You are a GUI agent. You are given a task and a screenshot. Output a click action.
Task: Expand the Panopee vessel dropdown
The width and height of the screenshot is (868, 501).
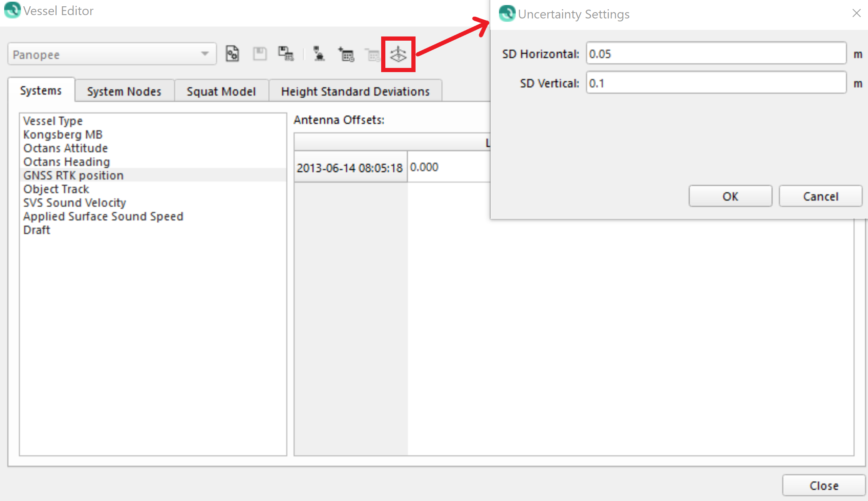205,54
